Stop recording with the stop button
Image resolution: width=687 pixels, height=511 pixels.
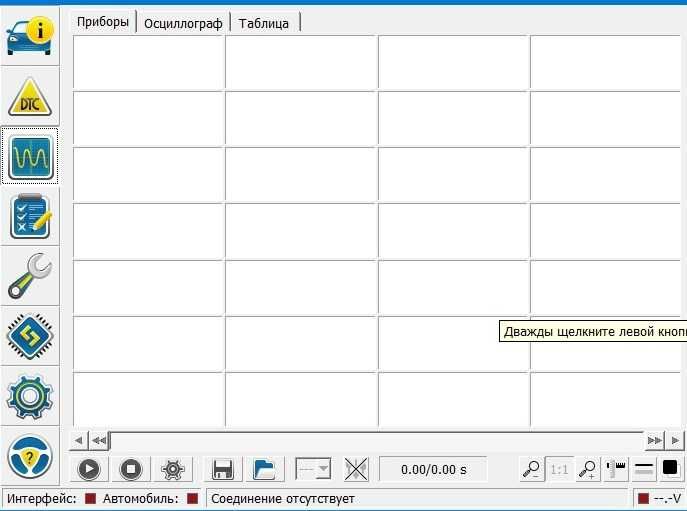(131, 469)
